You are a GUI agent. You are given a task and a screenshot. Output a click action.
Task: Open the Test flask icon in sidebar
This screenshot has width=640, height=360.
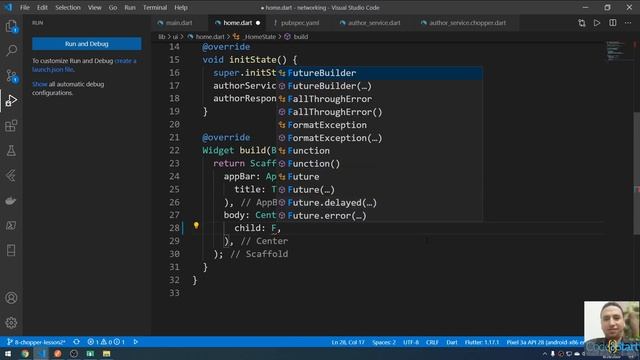(11, 151)
